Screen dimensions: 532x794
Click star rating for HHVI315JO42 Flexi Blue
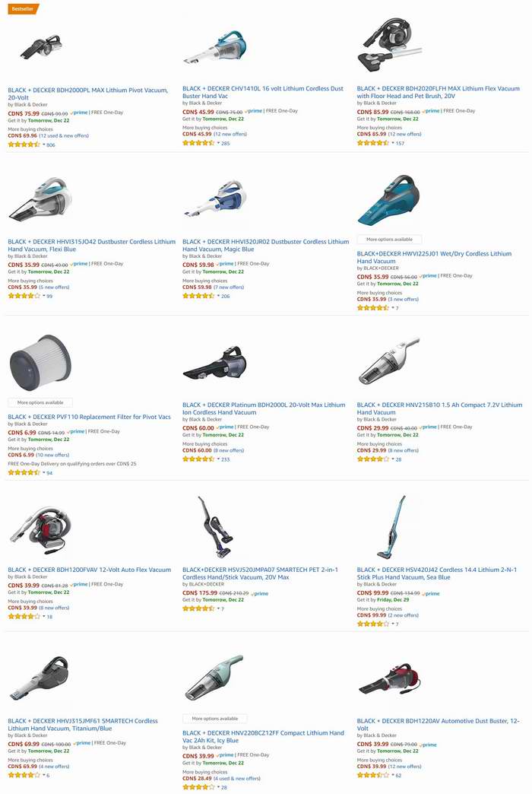pyautogui.click(x=24, y=296)
